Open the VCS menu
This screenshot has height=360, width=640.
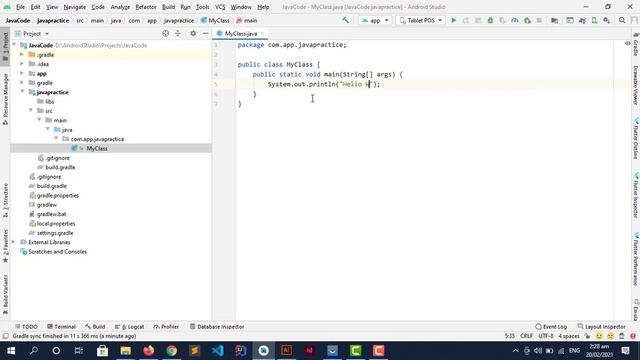point(220,7)
